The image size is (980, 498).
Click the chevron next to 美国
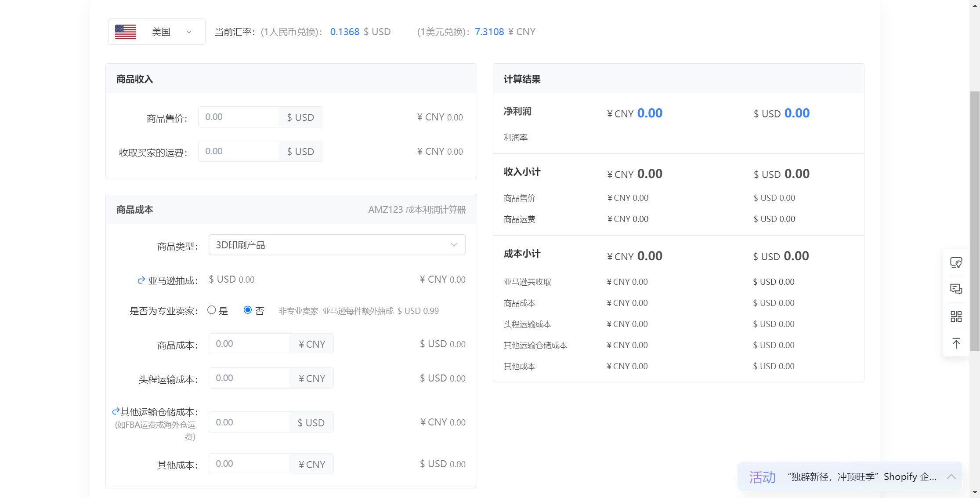(x=189, y=32)
